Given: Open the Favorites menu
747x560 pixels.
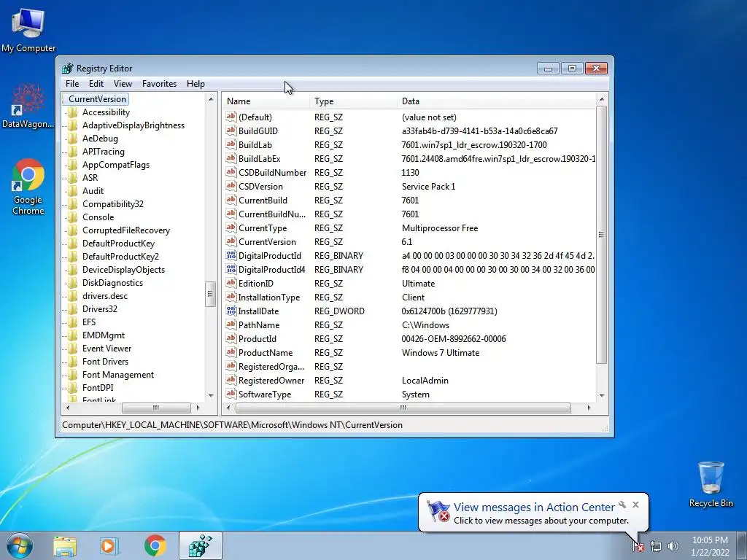Looking at the screenshot, I should [x=159, y=84].
